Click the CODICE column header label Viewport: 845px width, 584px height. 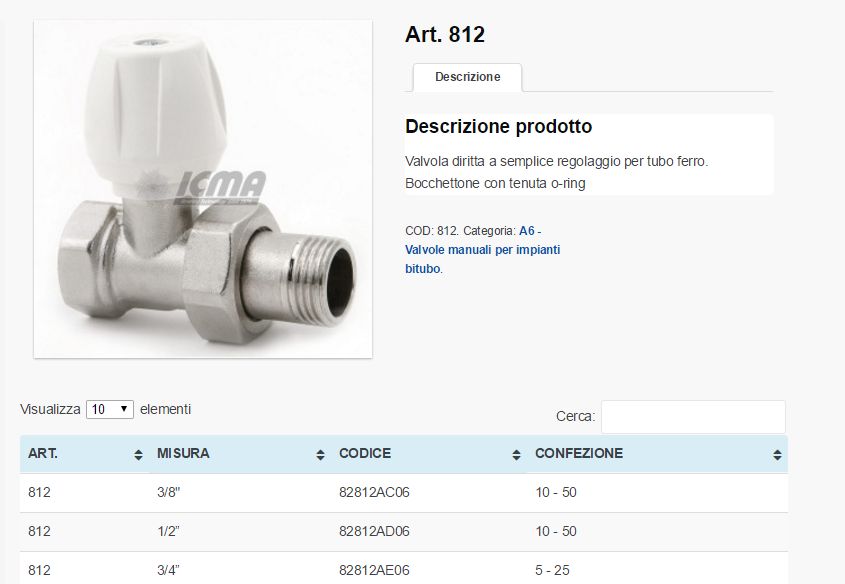(x=365, y=453)
